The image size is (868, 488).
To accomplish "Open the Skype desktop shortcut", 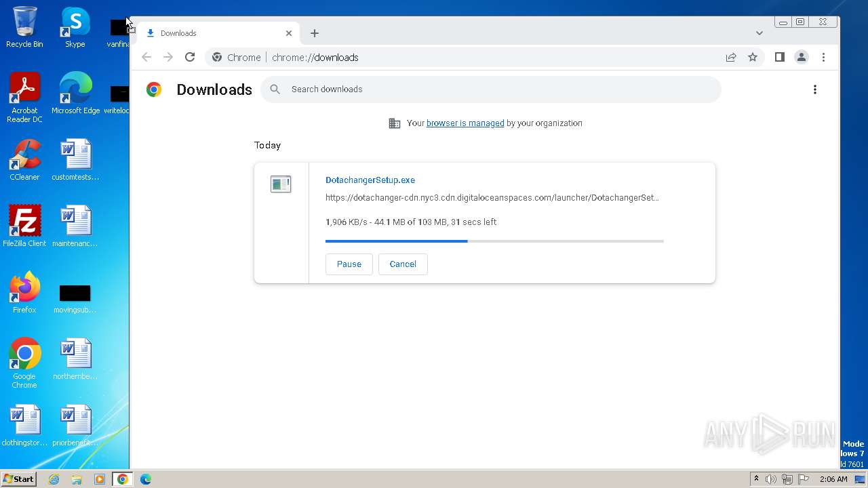I will click(75, 27).
